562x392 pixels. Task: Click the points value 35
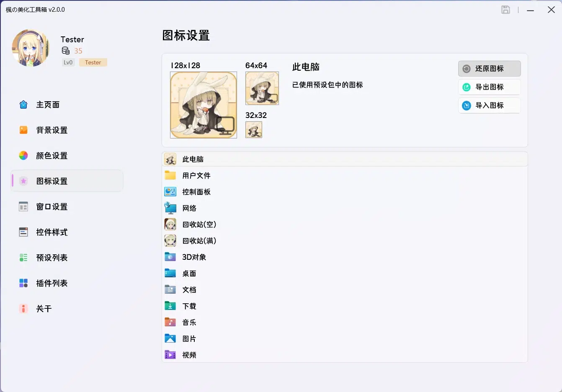(78, 51)
